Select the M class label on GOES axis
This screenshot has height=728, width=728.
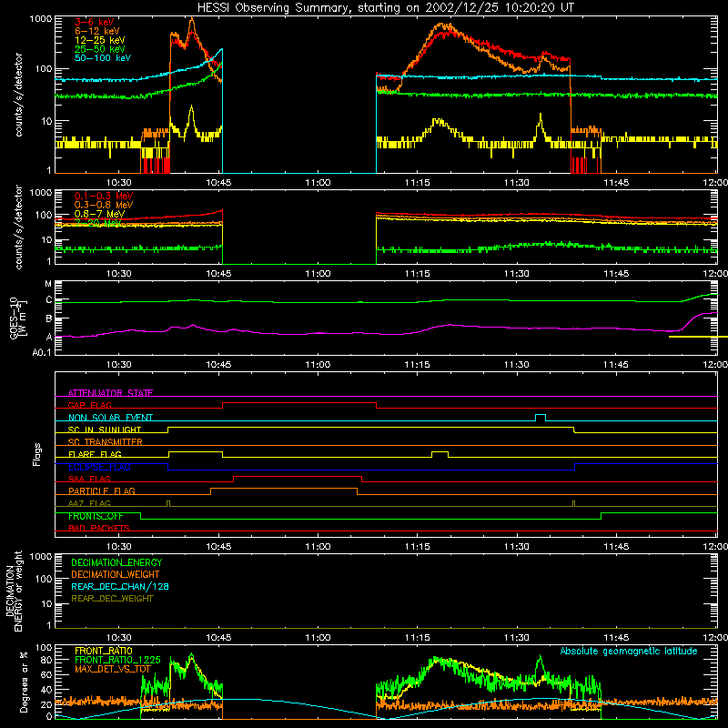(x=48, y=284)
